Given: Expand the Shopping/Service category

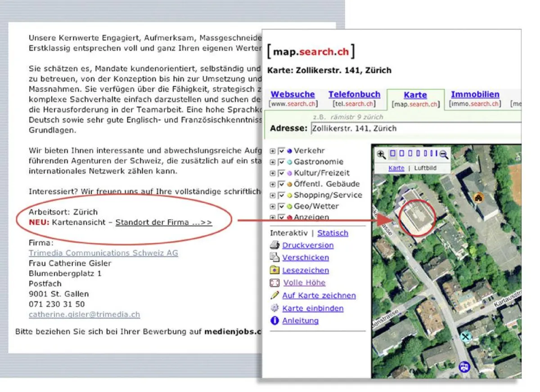Looking at the screenshot, I should (x=272, y=195).
